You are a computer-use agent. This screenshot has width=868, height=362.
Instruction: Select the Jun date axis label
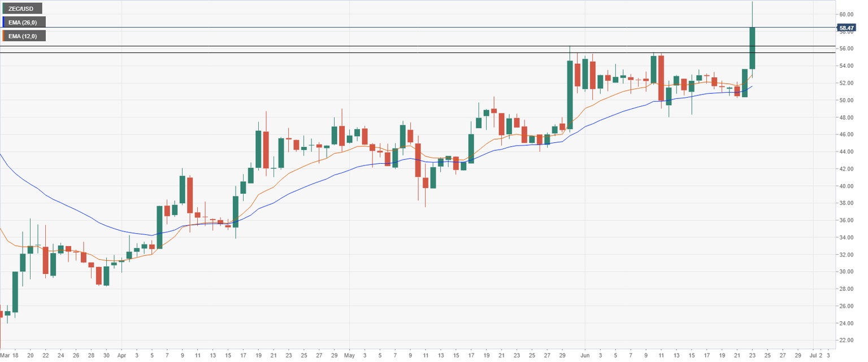(585, 356)
